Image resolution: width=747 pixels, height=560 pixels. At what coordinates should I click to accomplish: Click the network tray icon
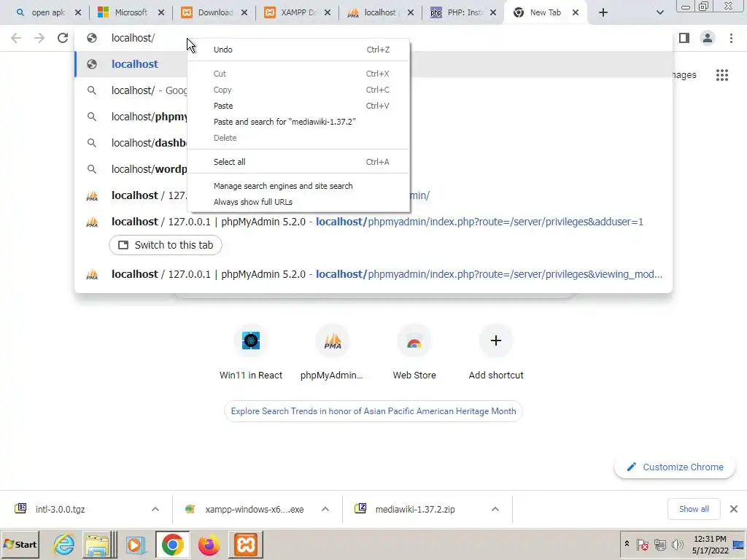pyautogui.click(x=659, y=544)
